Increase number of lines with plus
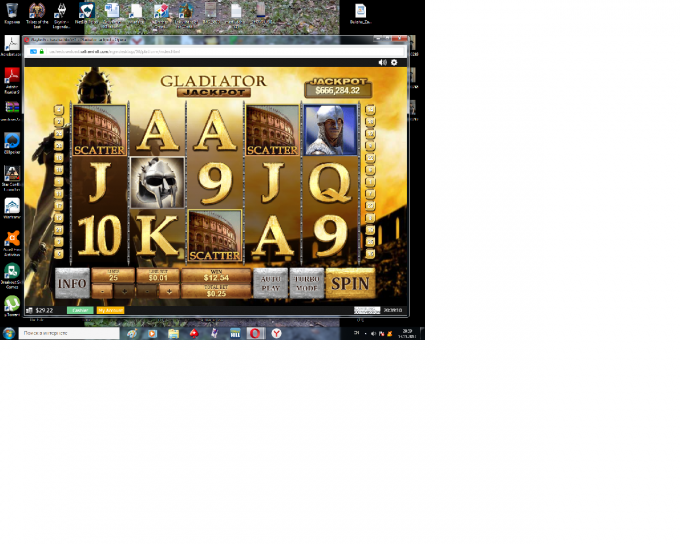This screenshot has height=544, width=680. click(x=124, y=292)
